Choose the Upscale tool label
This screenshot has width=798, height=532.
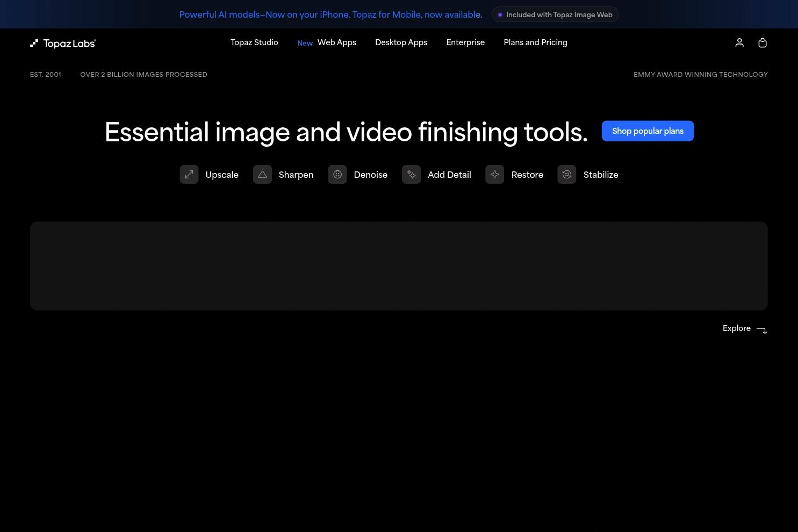coord(222,175)
